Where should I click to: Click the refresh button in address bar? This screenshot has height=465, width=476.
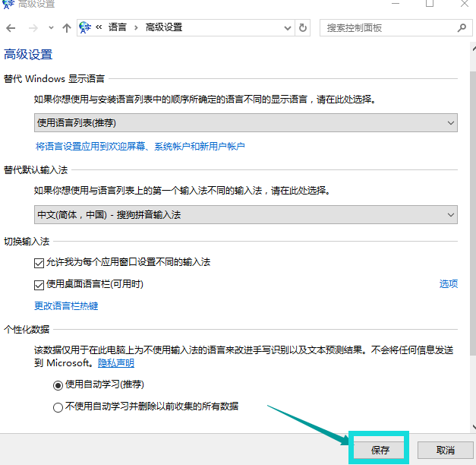pos(304,28)
